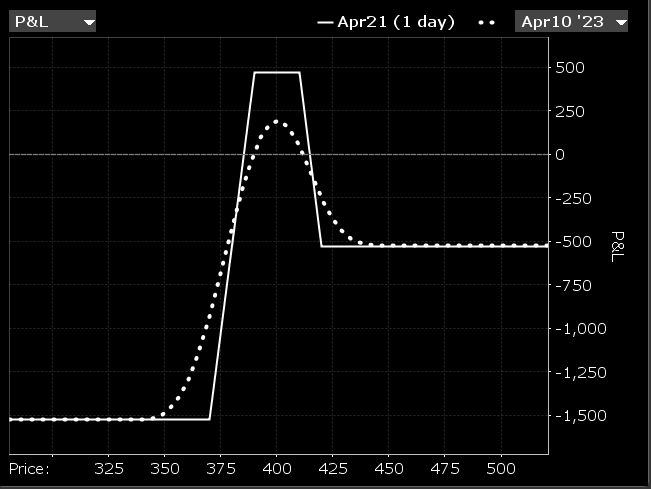Screen dimensions: 651x489
Task: Click the 325 tick on the price axis
Action: [x=108, y=468]
